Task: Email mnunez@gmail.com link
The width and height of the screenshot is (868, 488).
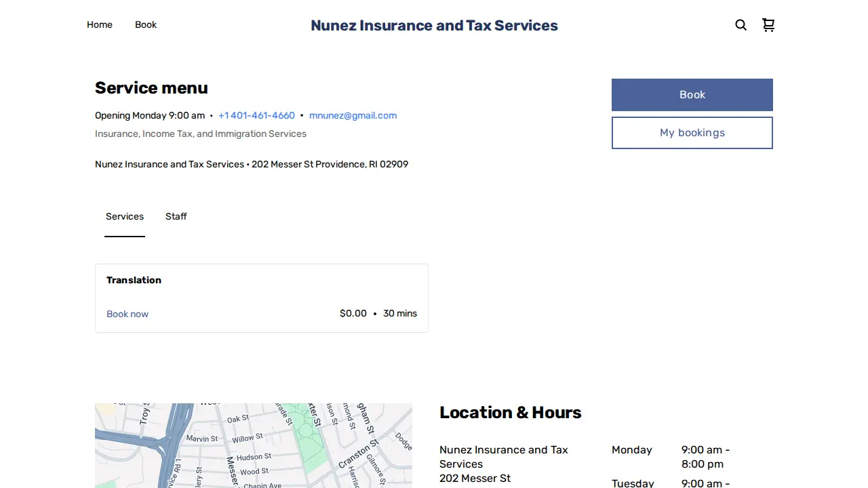Action: click(x=353, y=116)
